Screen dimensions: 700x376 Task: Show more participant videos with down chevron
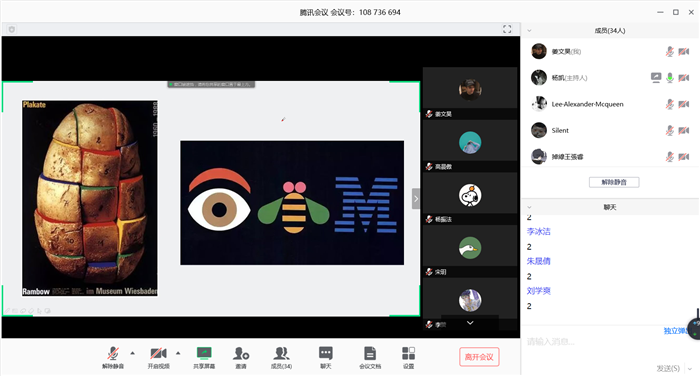point(470,323)
